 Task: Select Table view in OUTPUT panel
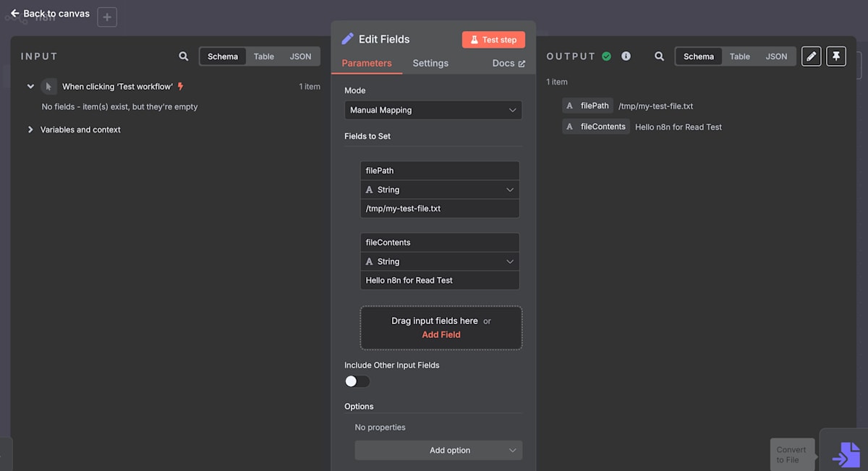coord(740,56)
